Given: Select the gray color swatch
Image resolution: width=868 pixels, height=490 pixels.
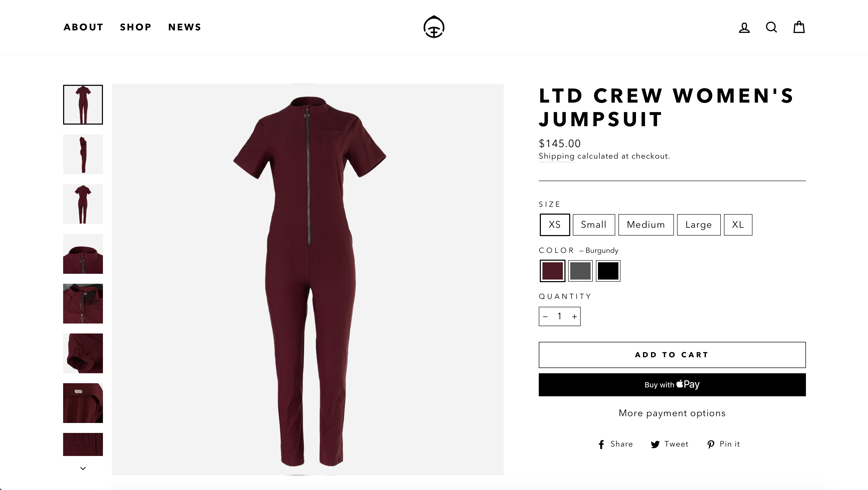Looking at the screenshot, I should pos(580,271).
